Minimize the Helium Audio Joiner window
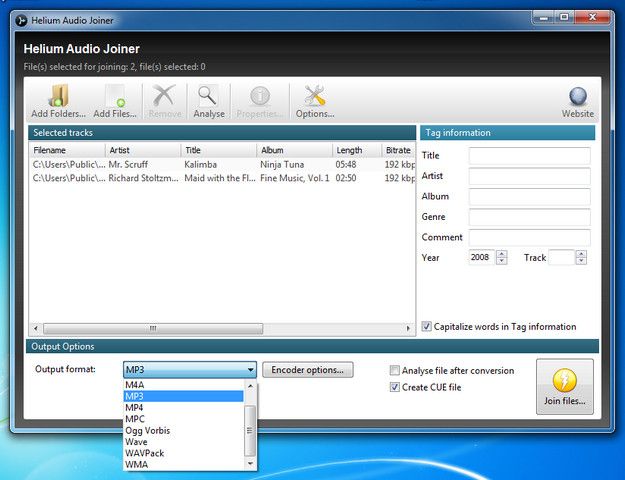The image size is (625, 480). tap(543, 18)
